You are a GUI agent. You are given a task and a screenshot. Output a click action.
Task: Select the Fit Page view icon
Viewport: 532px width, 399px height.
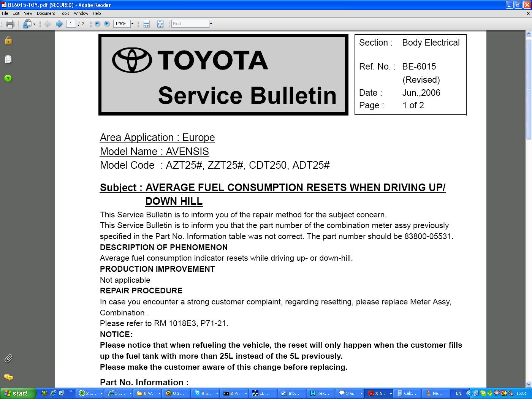[x=160, y=24]
